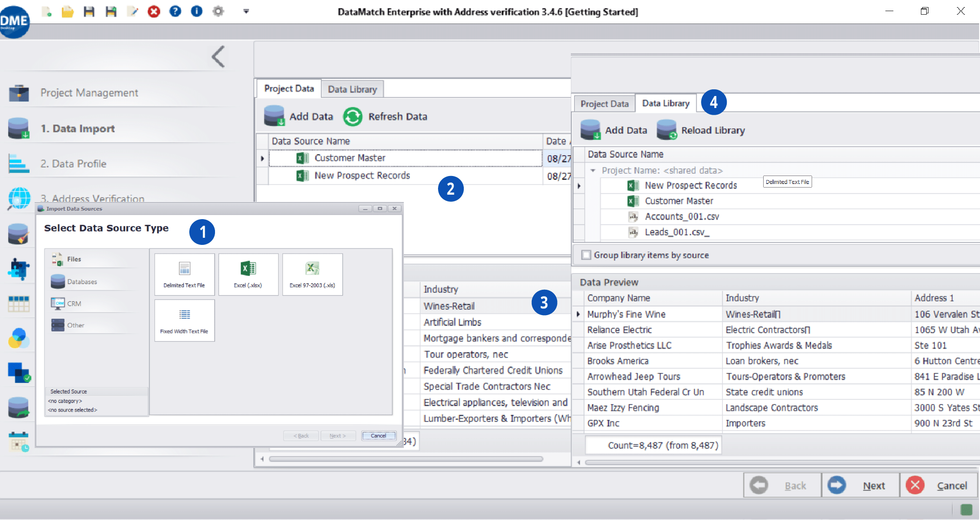
Task: Click Add Data in Data Library panel
Action: click(x=613, y=130)
